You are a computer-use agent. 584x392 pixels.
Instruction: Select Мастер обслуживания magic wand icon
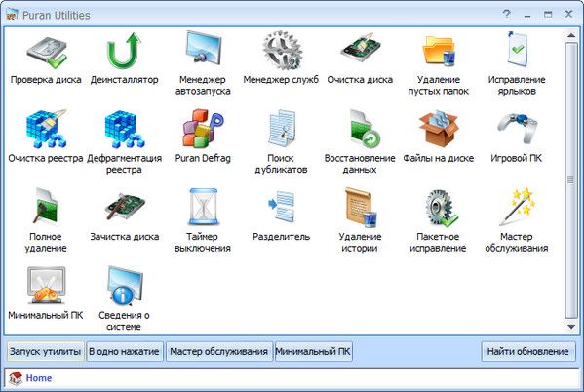tap(517, 207)
